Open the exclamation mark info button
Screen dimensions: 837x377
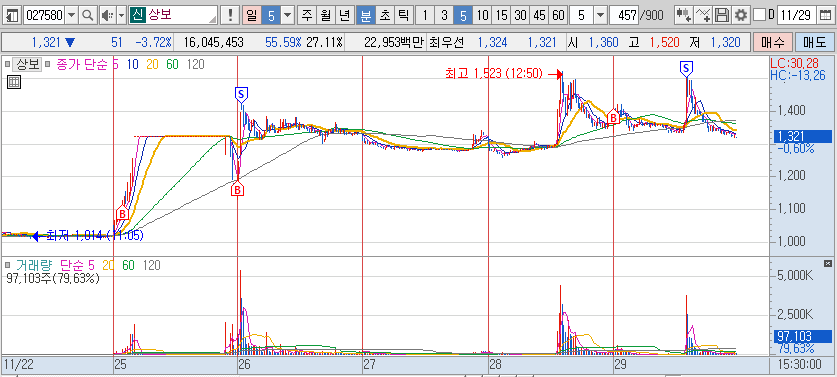230,15
